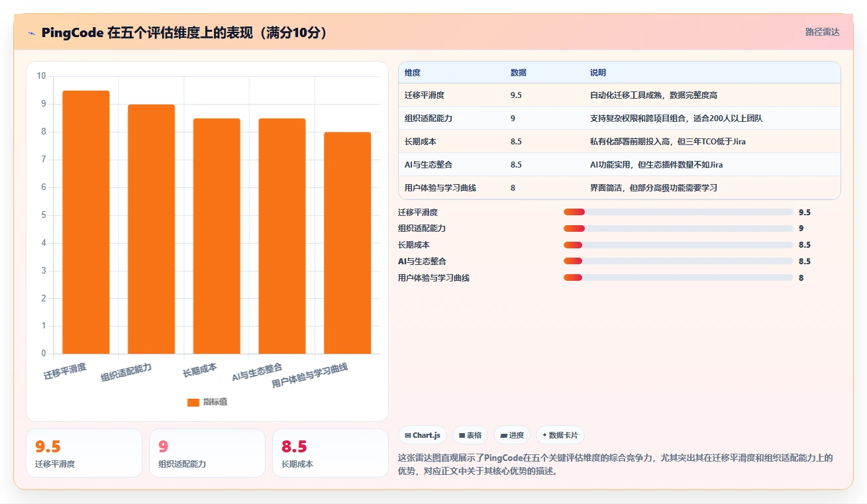Viewport: 867px width, 504px height.
Task: Click the 迁移平滑度 progress bar
Action: [678, 212]
